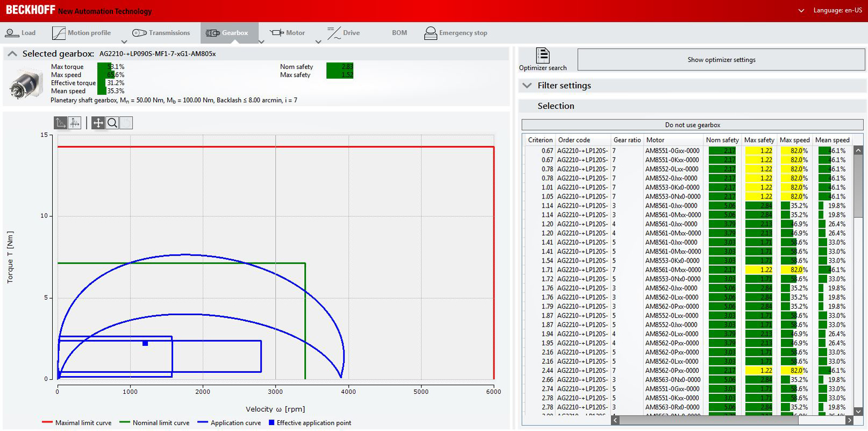This screenshot has width=868, height=431.
Task: Click Do not use gearbox button
Action: 692,125
